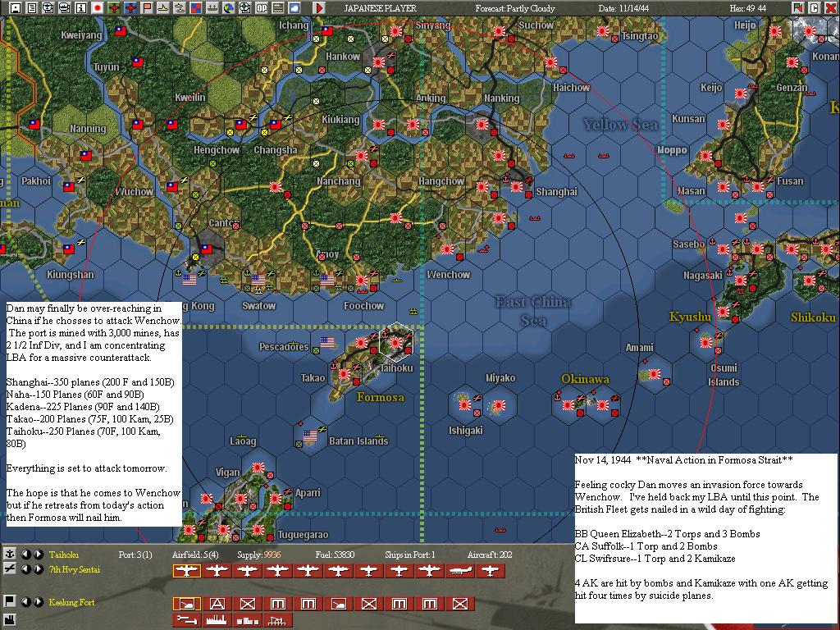Click the 'Port: 3(1)' readout
Viewport: 840px width, 630px height.
(135, 555)
